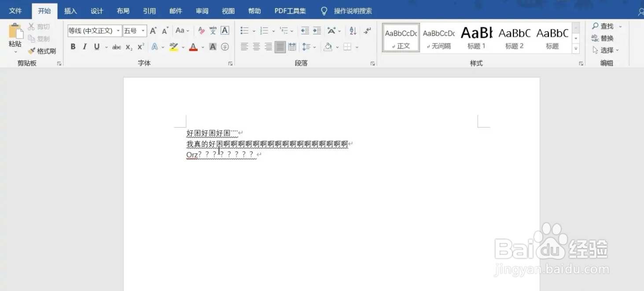644x291 pixels.
Task: Apply text effects (outlined A) icon
Action: pos(155,47)
